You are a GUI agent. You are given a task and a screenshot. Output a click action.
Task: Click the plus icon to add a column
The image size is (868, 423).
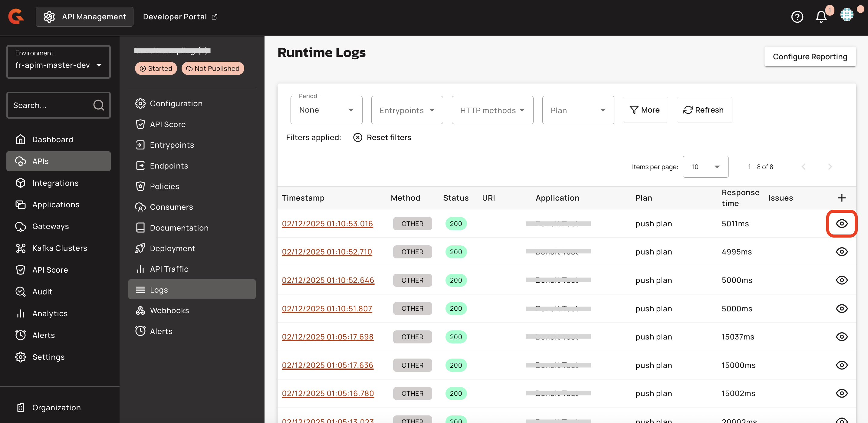(x=841, y=198)
